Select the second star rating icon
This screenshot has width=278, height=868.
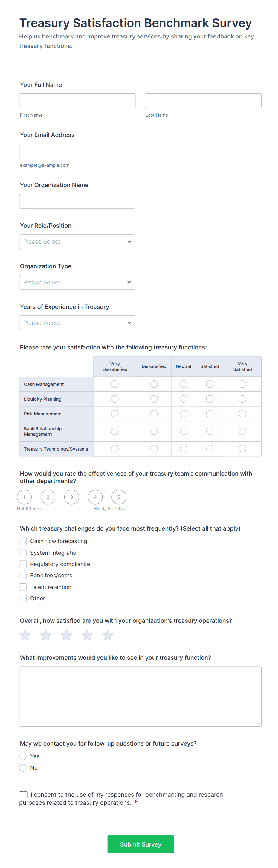click(x=46, y=635)
